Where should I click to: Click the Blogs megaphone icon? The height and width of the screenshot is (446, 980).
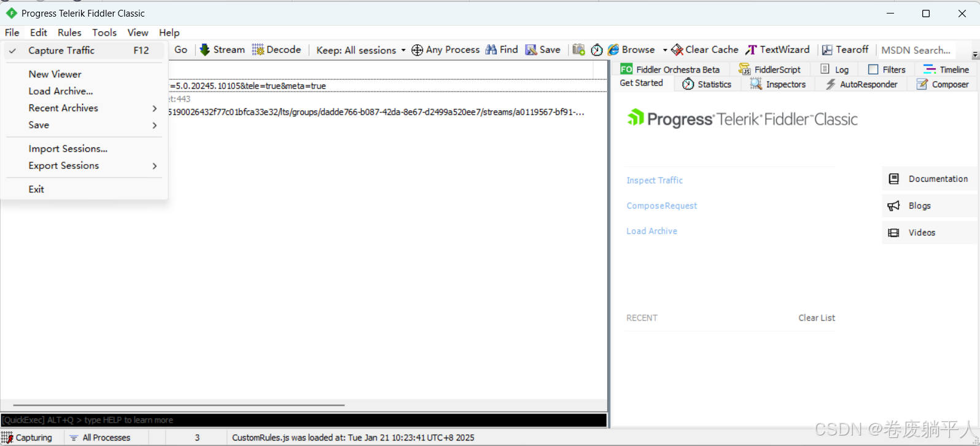894,206
